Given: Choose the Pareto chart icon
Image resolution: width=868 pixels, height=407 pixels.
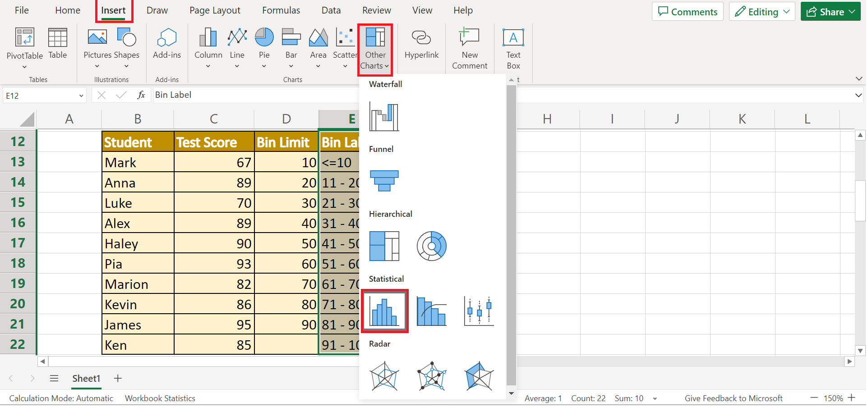Looking at the screenshot, I should (x=431, y=311).
